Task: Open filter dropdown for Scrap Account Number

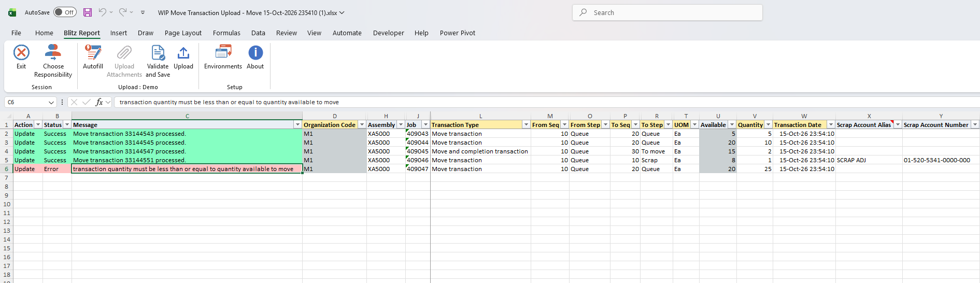Action: click(x=975, y=125)
